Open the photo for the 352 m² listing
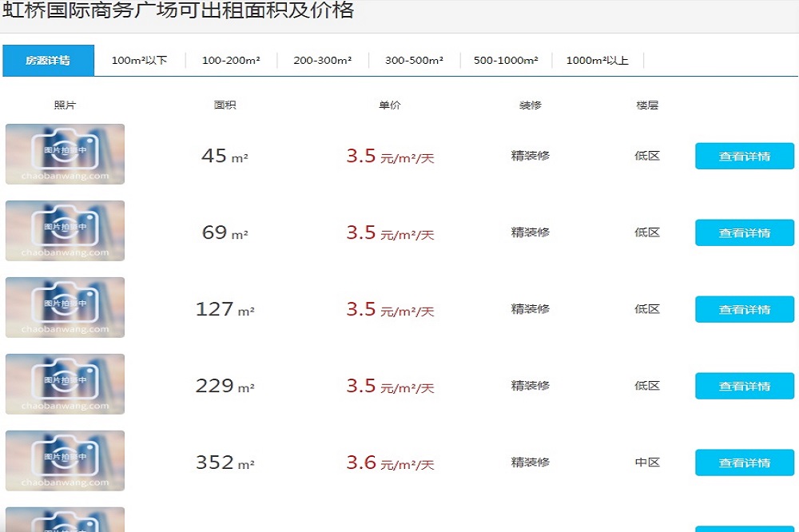Viewport: 799px width, 532px height. point(66,461)
